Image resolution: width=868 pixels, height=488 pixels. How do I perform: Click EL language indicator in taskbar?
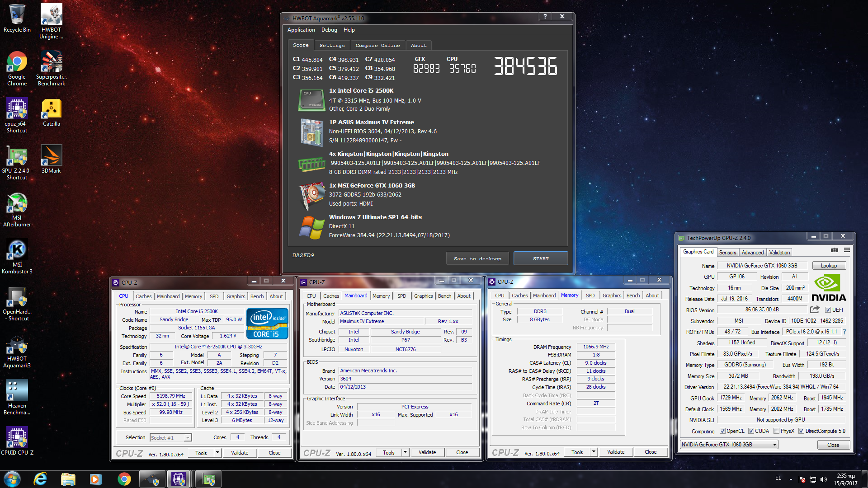778,478
